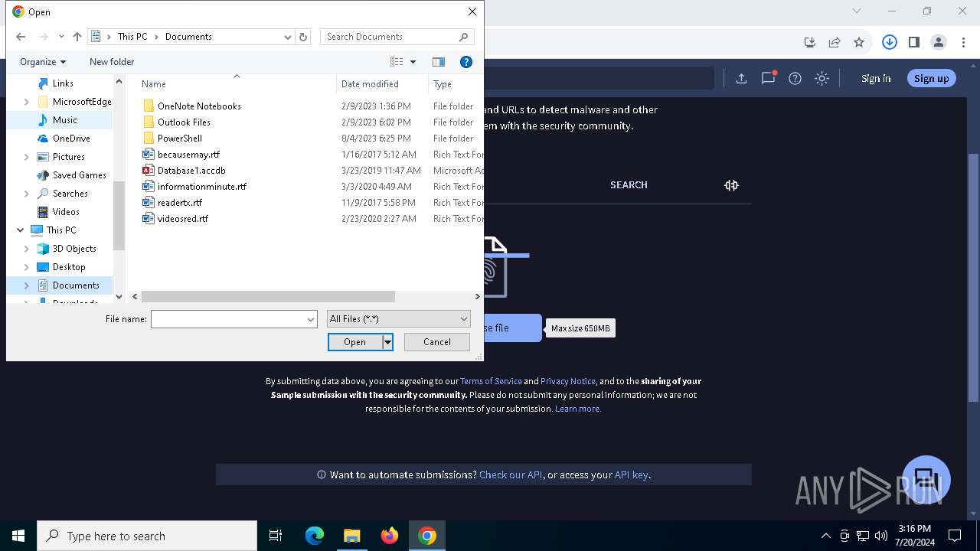Click Sign in on VirusTotal

(876, 78)
